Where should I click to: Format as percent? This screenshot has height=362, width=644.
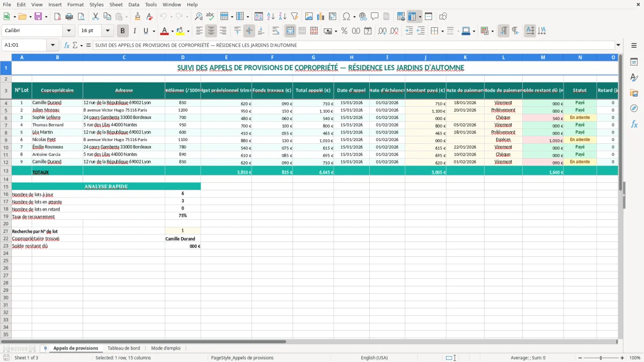pos(344,31)
